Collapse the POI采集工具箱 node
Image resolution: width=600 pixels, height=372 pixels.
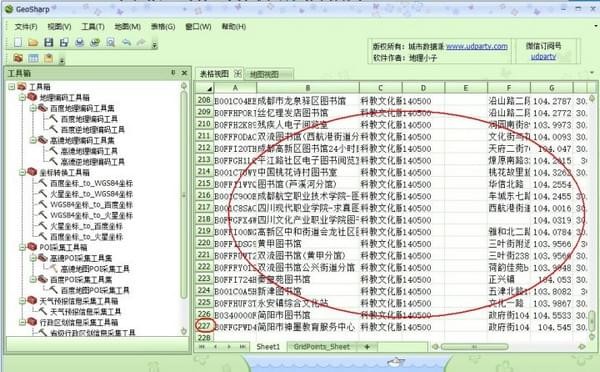click(x=22, y=248)
